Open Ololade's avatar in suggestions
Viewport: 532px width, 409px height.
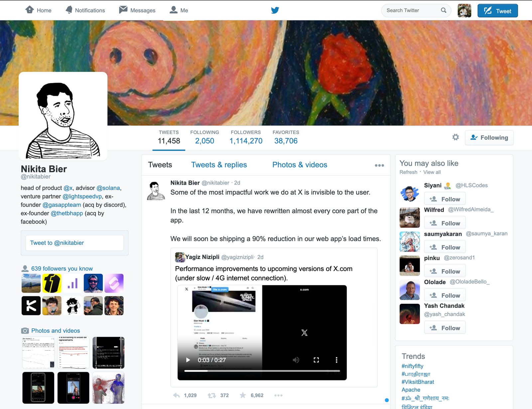click(x=410, y=290)
